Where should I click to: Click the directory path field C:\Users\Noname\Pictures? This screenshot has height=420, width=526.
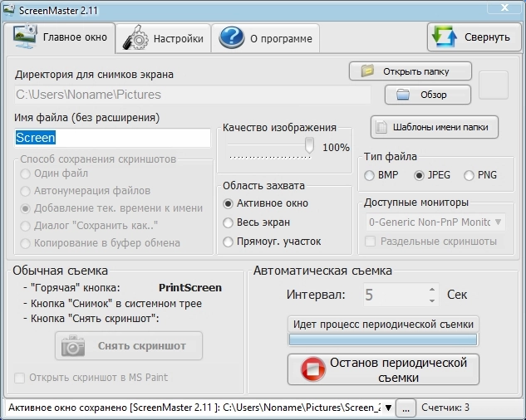tap(193, 95)
